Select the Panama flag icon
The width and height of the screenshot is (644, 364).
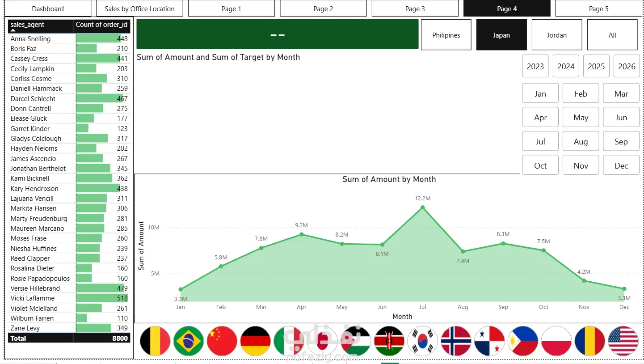pyautogui.click(x=490, y=341)
